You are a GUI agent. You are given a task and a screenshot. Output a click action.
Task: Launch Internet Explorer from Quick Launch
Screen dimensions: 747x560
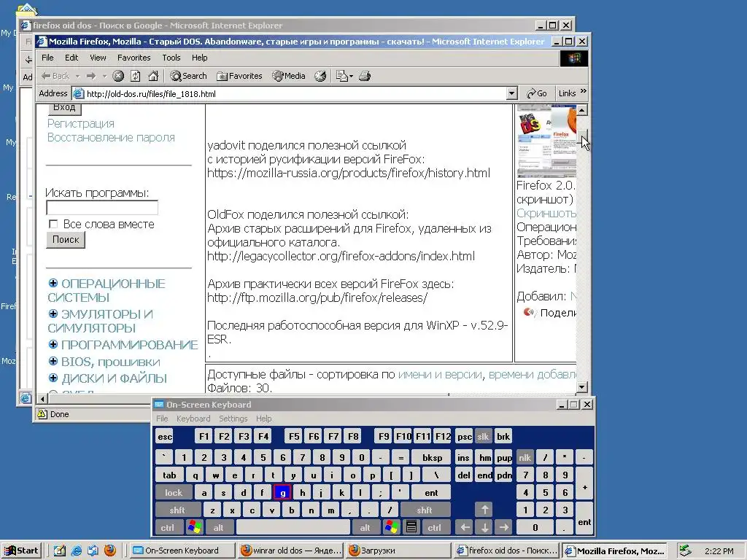pyautogui.click(x=76, y=551)
